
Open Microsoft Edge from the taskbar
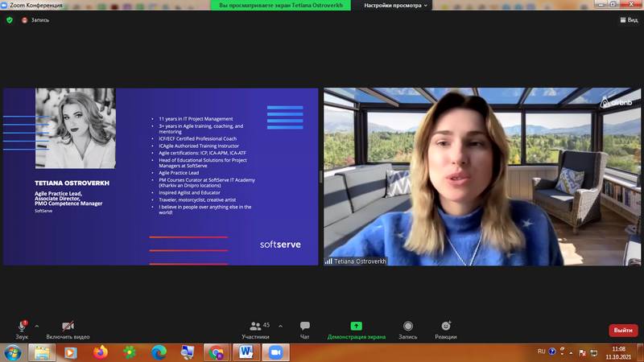click(x=159, y=352)
